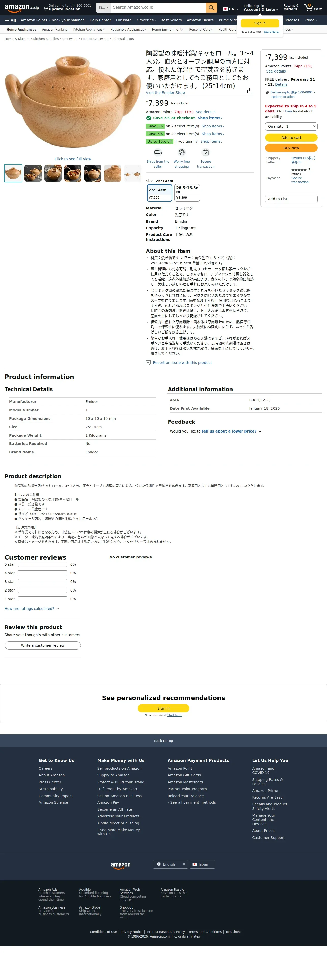The width and height of the screenshot is (327, 980).
Task: Click the report issue speech icon
Action: pyautogui.click(x=148, y=363)
